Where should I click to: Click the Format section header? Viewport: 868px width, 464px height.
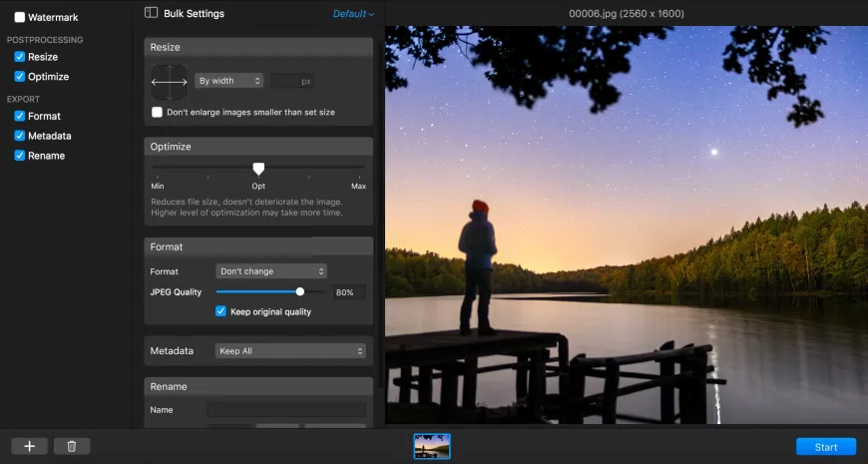(258, 246)
